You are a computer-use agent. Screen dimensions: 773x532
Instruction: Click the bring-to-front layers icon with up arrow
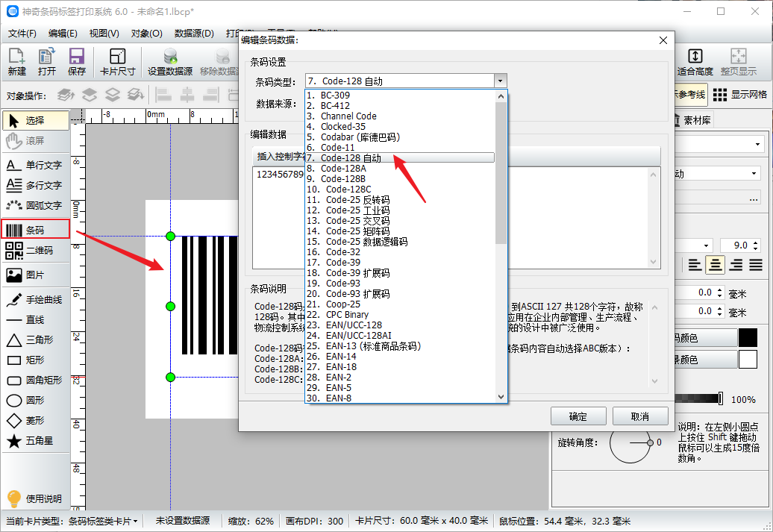[66, 94]
